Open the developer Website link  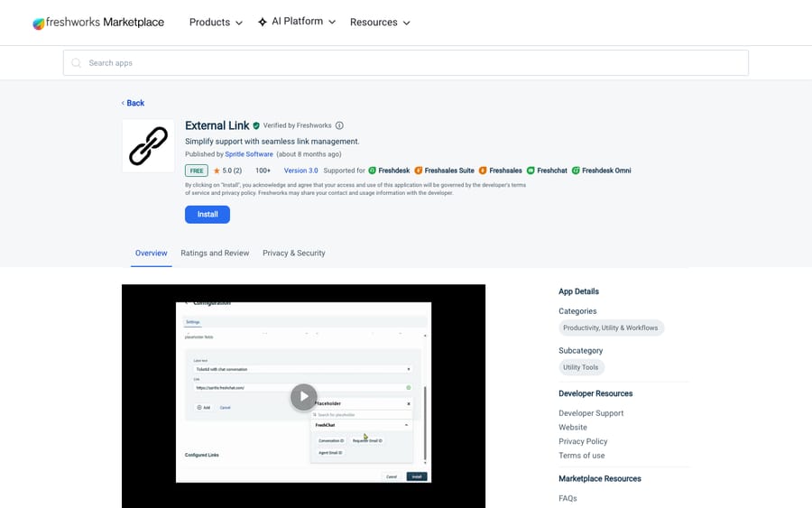tap(573, 427)
